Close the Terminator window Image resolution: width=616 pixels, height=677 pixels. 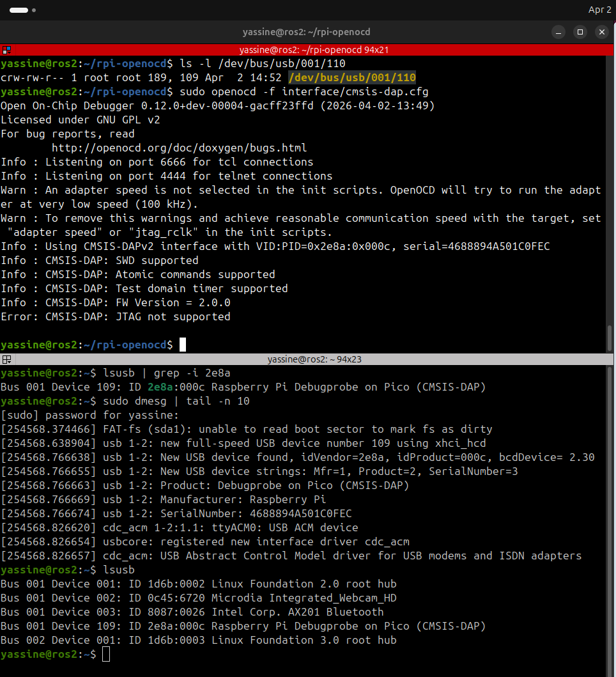pos(601,31)
